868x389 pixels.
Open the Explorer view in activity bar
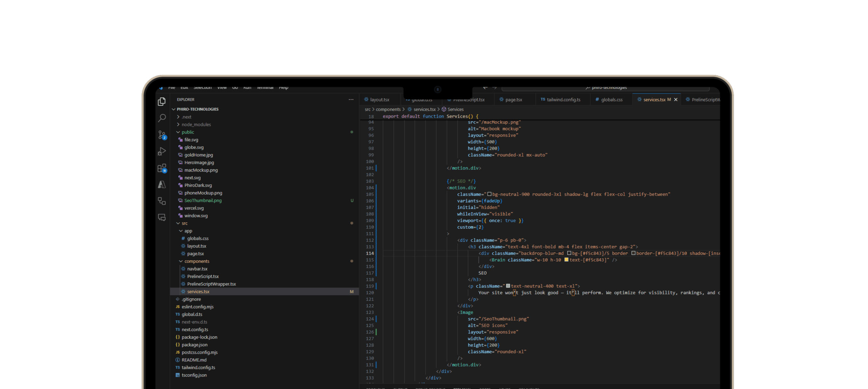(x=162, y=101)
